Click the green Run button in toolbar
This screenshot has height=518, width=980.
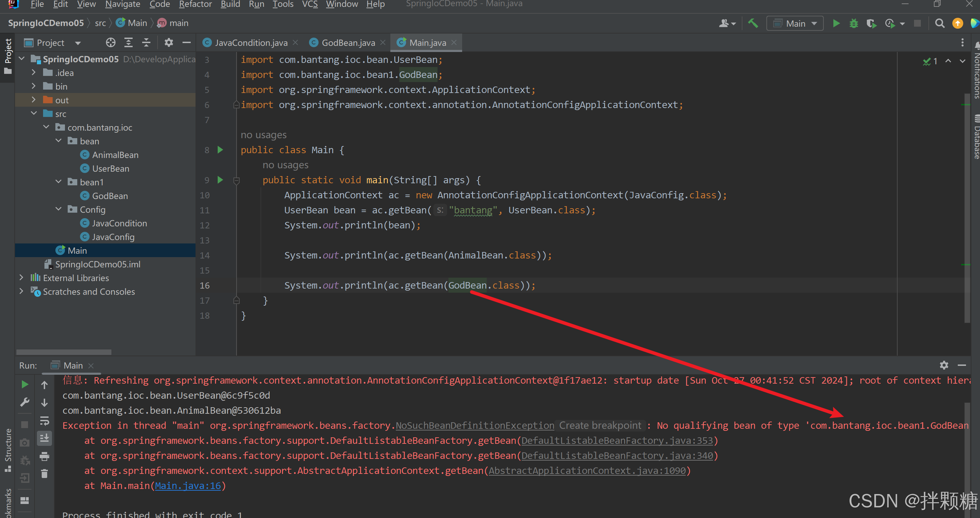click(x=836, y=24)
